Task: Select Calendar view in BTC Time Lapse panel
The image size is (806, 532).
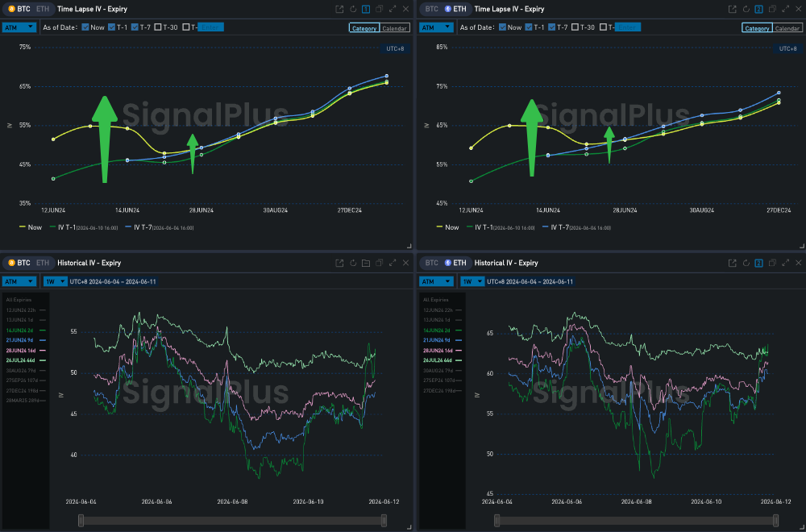Action: (394, 28)
